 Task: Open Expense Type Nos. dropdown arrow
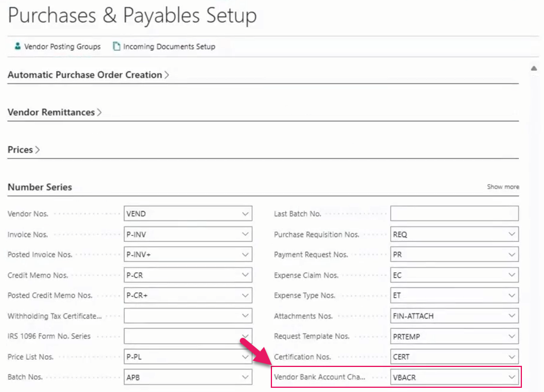[x=512, y=295]
